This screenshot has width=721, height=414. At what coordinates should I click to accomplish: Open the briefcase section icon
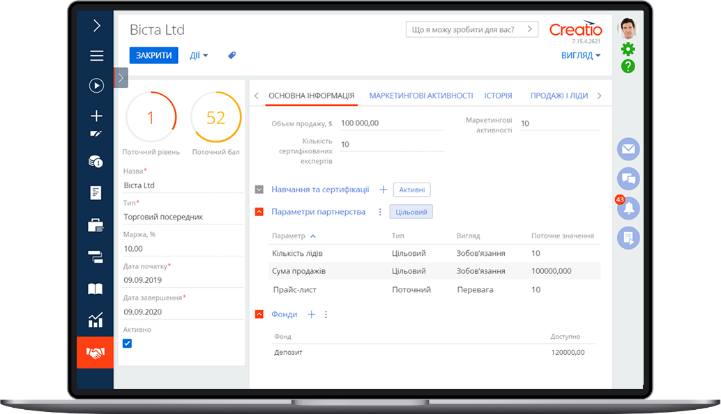96,225
